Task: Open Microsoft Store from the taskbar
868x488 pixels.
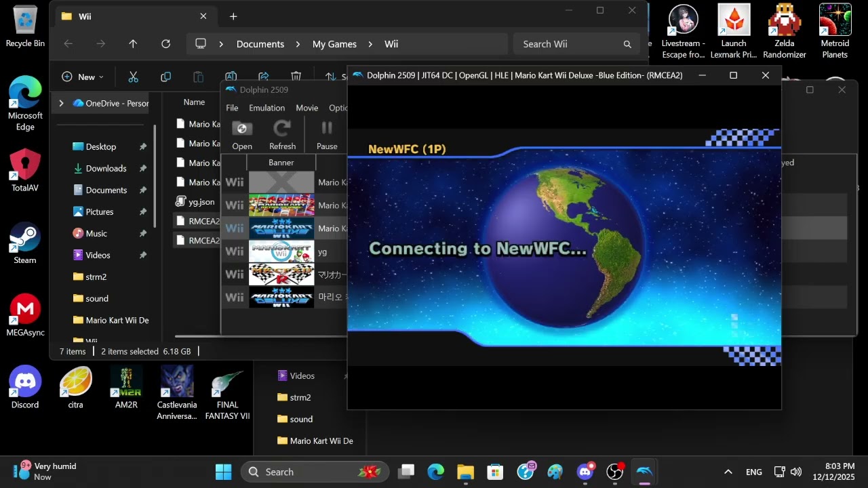Action: [x=495, y=472]
